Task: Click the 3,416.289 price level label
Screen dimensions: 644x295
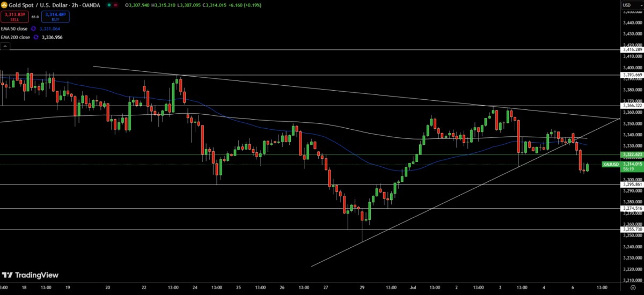Action: (631, 49)
